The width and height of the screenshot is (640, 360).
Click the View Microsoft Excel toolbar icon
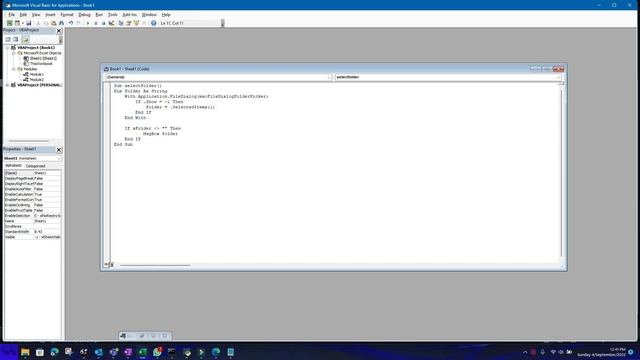9,23
